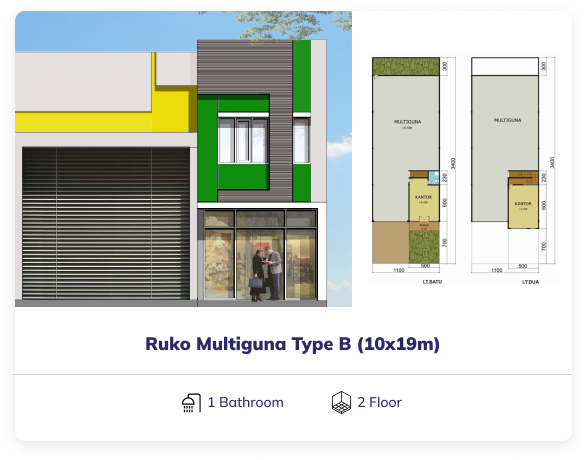Open the building facade render image

pyautogui.click(x=183, y=159)
